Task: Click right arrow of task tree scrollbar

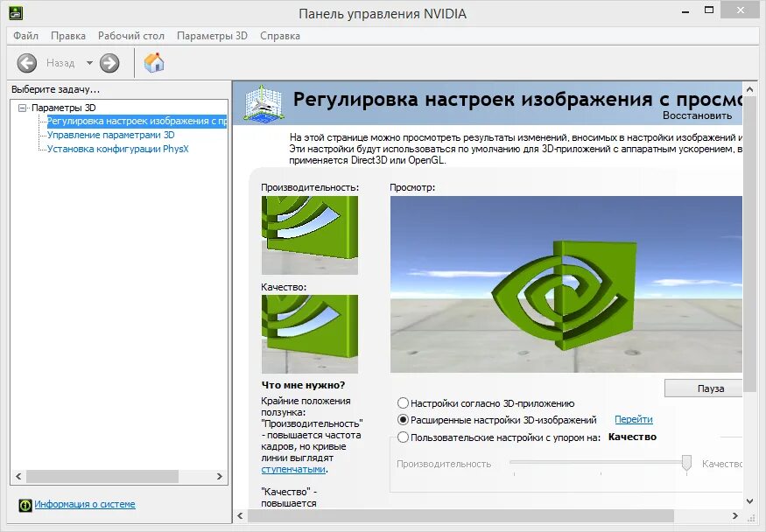Action: tap(220, 476)
